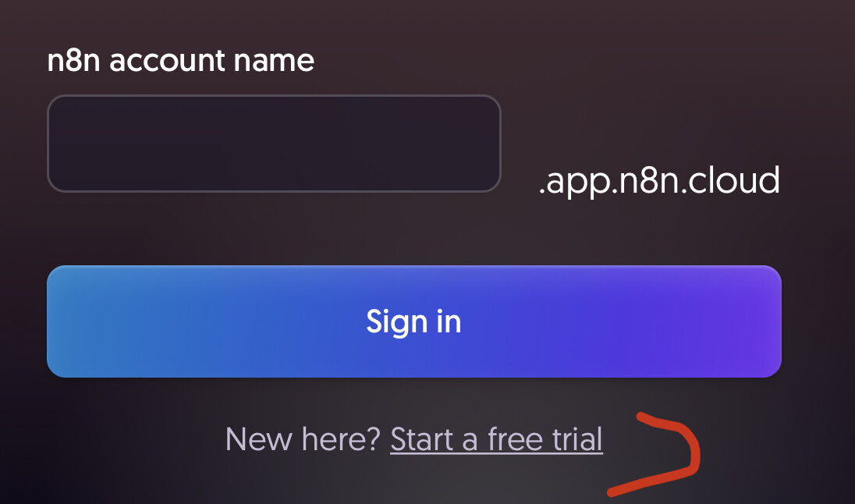Click the word account in the field label

pyautogui.click(x=168, y=61)
